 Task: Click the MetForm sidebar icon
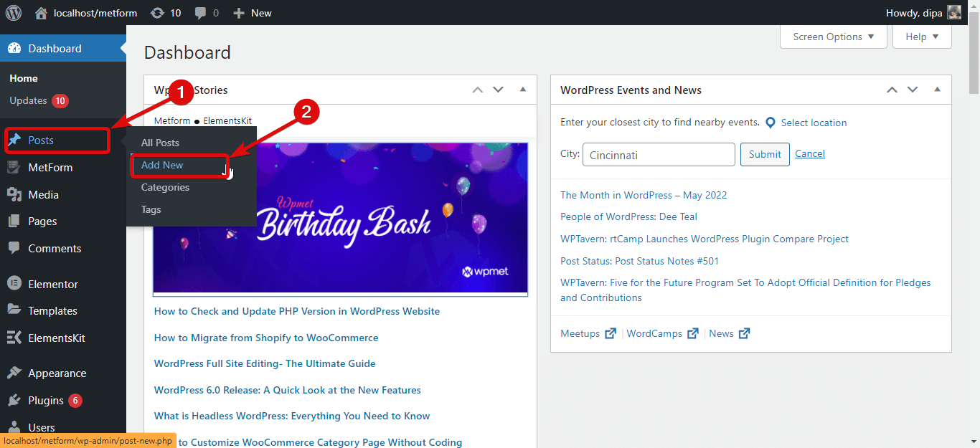tap(14, 168)
